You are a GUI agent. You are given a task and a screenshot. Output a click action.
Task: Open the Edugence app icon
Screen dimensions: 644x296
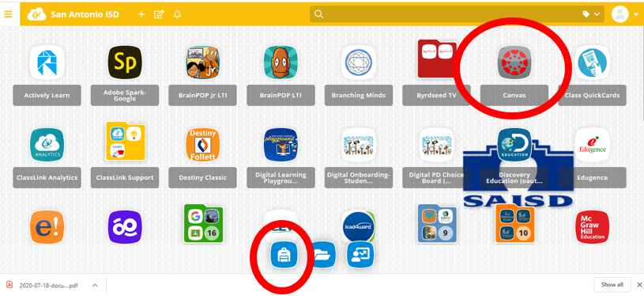592,145
